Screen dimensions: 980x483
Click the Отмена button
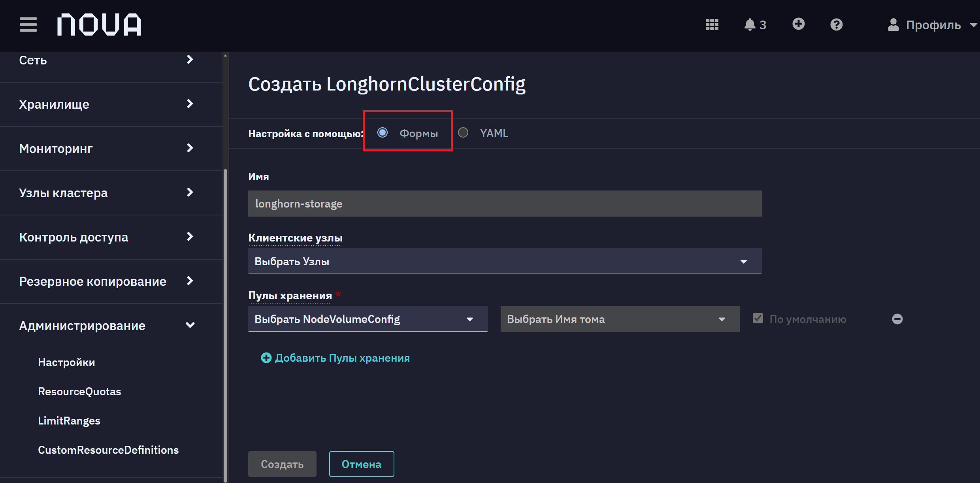click(x=362, y=464)
